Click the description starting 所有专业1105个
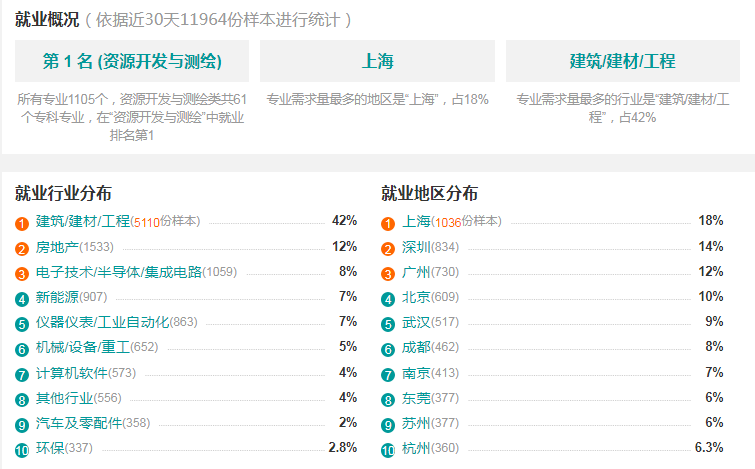Viewport: 755px width, 469px height. tap(132, 117)
